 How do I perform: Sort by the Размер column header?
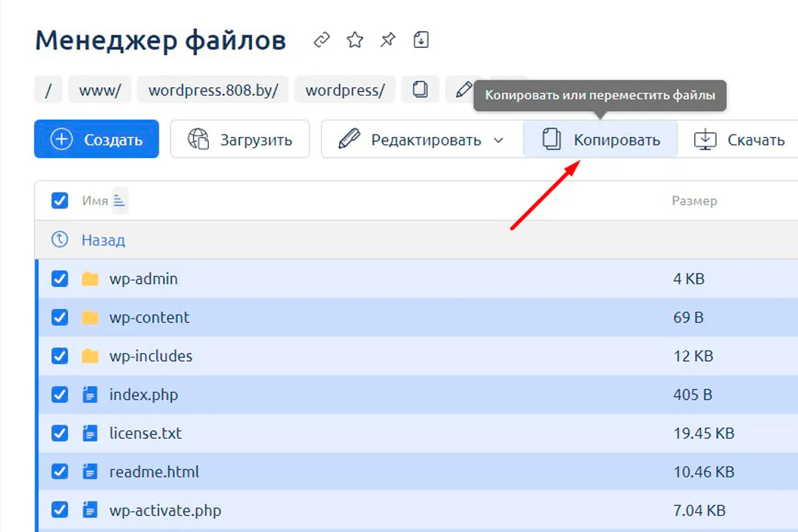pyautogui.click(x=694, y=201)
